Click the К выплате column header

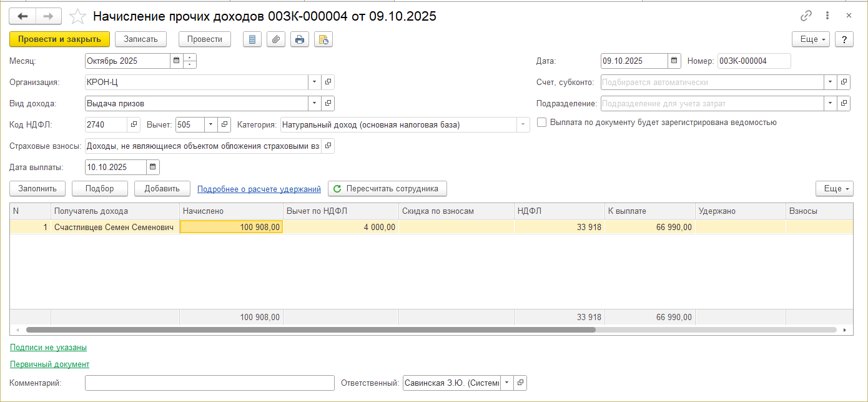click(x=650, y=211)
